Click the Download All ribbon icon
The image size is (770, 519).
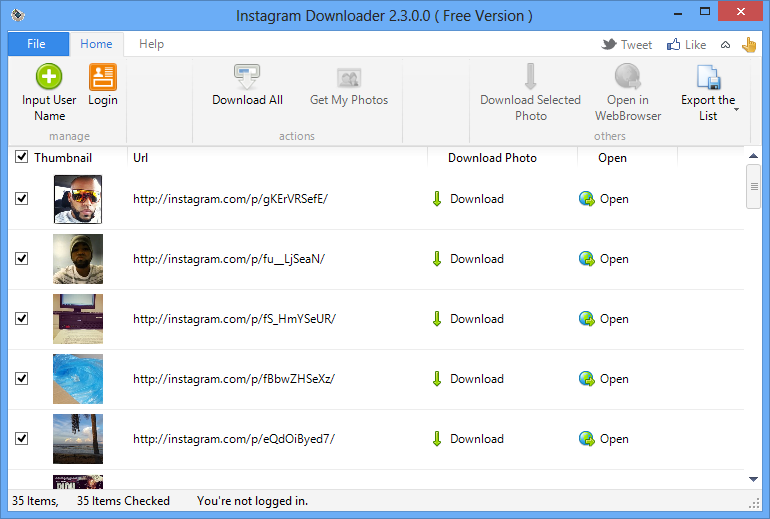[247, 77]
